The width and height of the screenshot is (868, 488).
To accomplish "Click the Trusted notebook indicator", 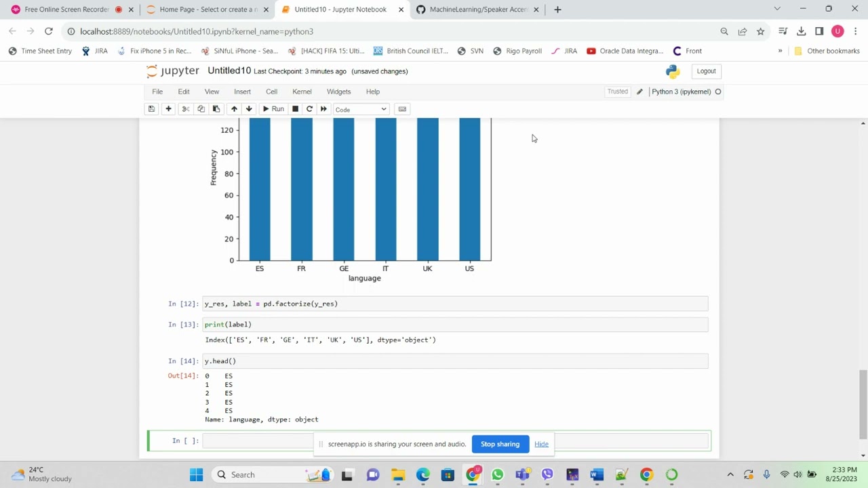I will click(x=618, y=91).
